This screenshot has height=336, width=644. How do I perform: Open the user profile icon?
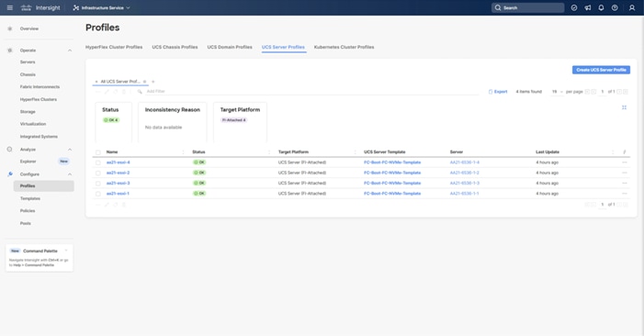pos(632,7)
